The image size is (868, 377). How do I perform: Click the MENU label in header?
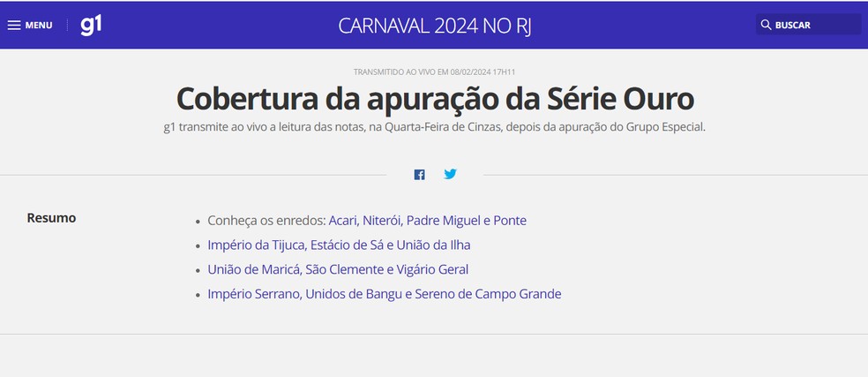(x=39, y=26)
